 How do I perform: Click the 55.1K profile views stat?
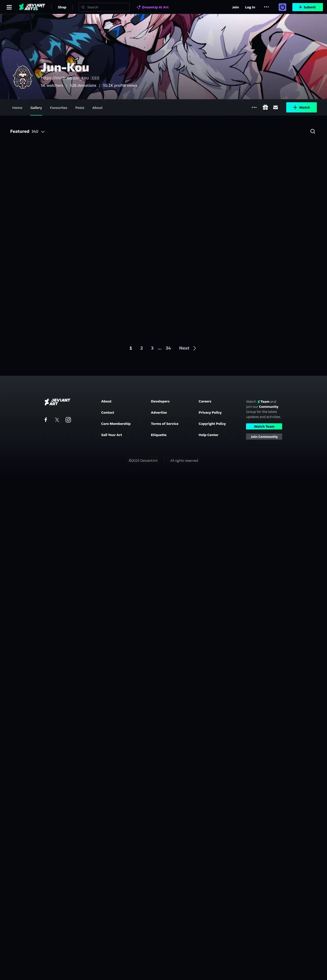(x=120, y=85)
